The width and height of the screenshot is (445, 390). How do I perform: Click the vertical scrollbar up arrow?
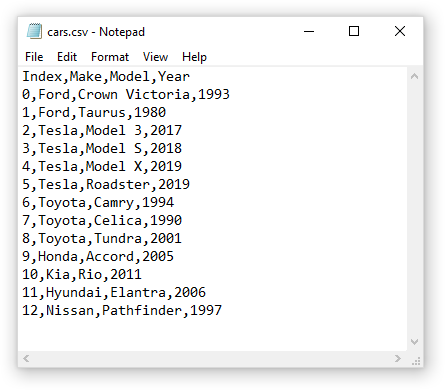[x=414, y=76]
